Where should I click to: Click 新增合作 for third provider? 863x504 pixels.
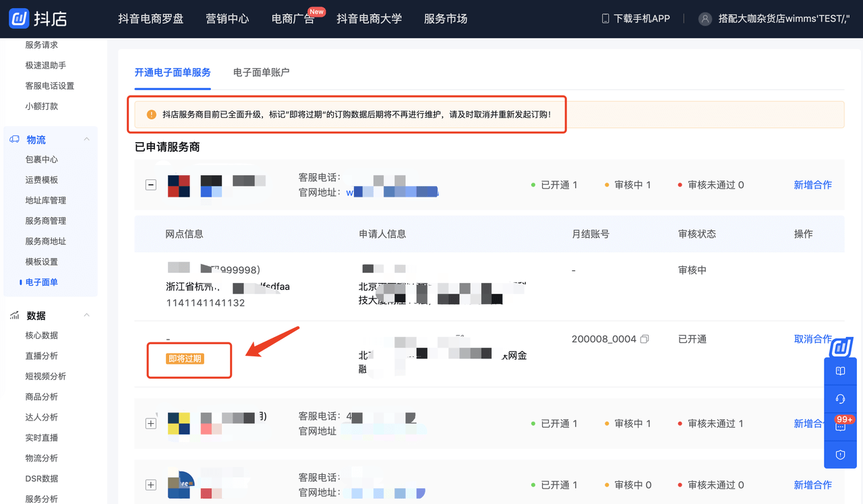[813, 485]
